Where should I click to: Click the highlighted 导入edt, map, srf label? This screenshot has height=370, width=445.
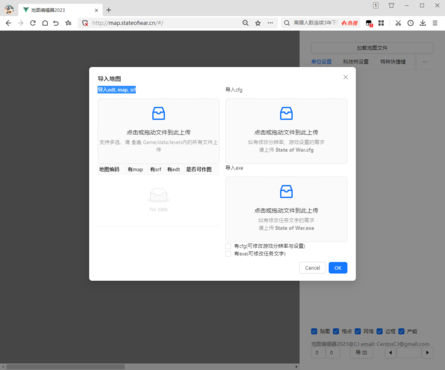117,90
